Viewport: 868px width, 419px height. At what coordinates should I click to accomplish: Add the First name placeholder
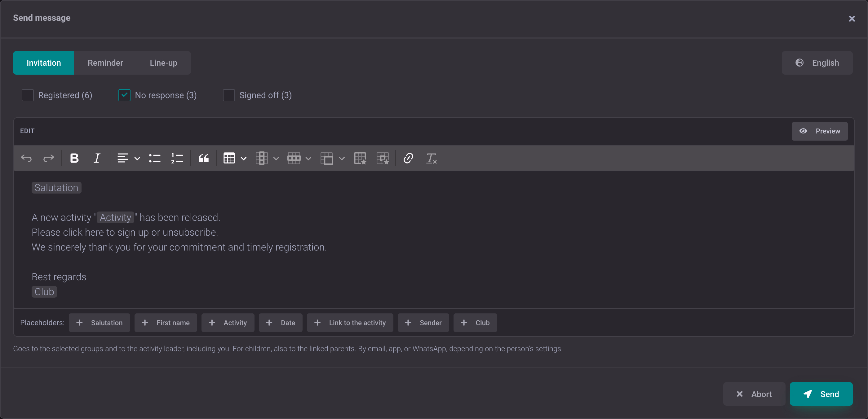click(166, 323)
